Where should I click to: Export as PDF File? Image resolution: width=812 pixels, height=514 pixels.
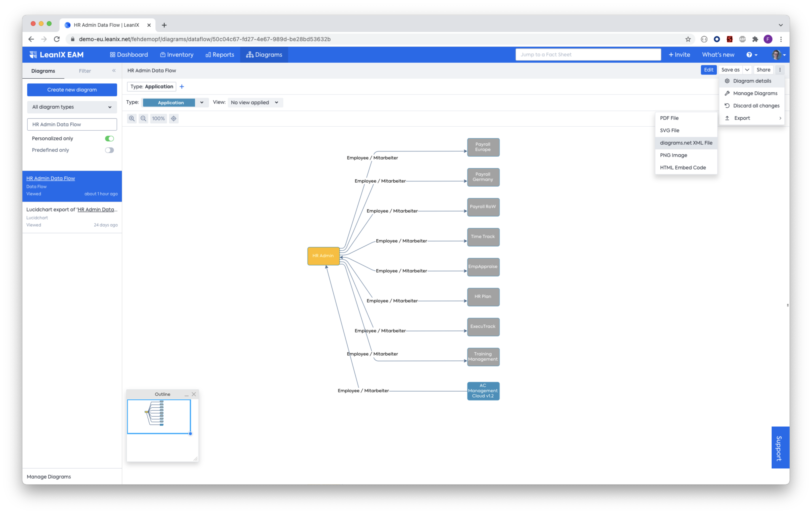coord(686,118)
